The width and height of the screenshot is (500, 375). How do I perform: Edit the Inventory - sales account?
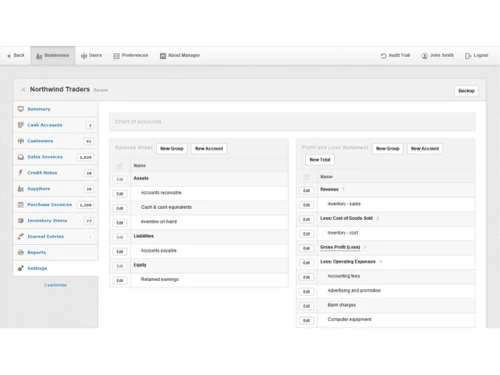(x=306, y=205)
